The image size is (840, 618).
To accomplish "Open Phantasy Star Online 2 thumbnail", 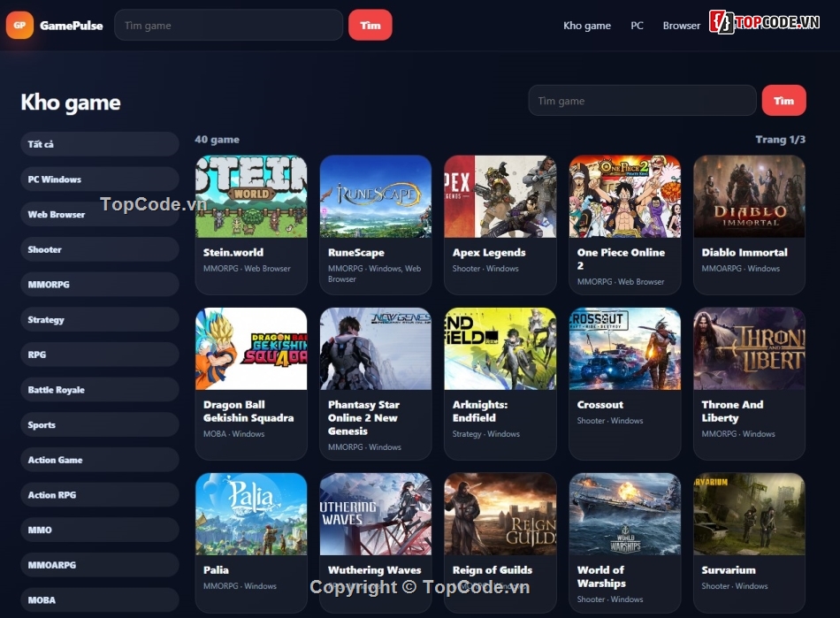I will [376, 348].
